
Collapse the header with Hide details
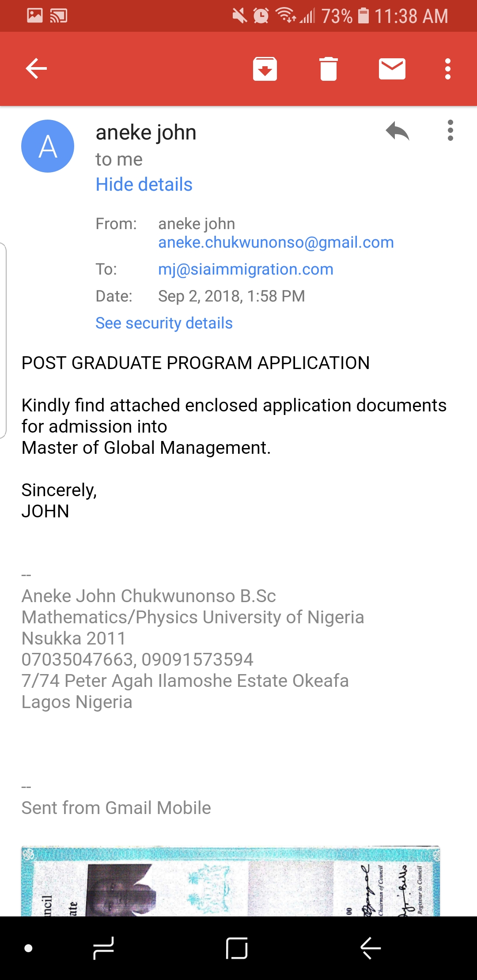point(144,185)
